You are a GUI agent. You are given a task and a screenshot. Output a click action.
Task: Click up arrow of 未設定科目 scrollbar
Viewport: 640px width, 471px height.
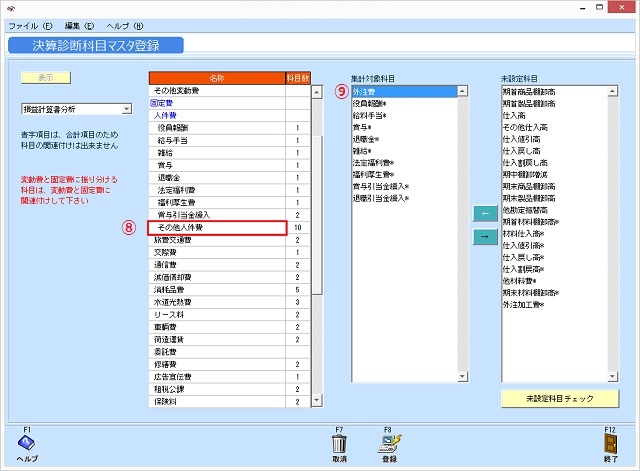tap(612, 91)
